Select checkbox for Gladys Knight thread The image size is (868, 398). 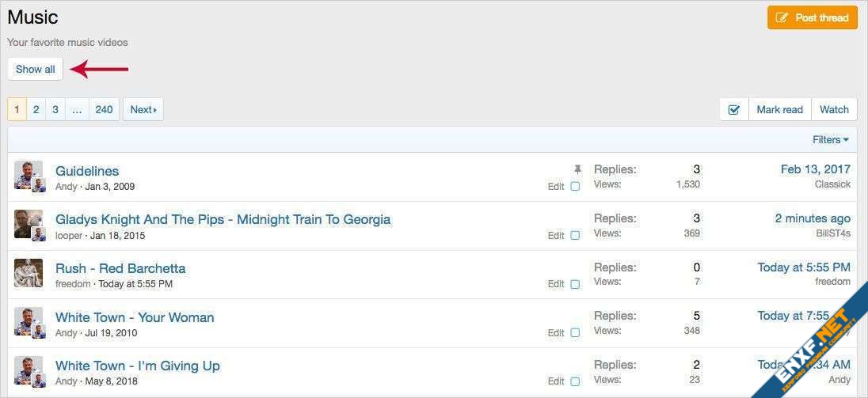575,236
